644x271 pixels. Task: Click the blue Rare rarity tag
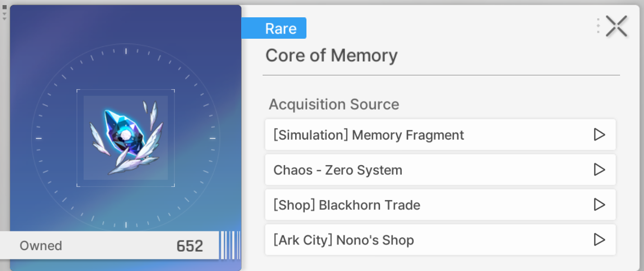pyautogui.click(x=274, y=28)
